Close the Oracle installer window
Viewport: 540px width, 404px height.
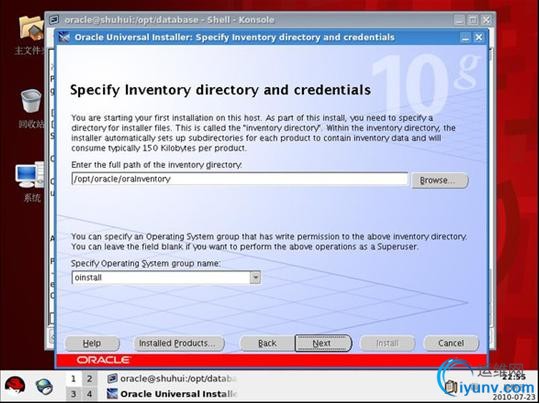pos(479,37)
